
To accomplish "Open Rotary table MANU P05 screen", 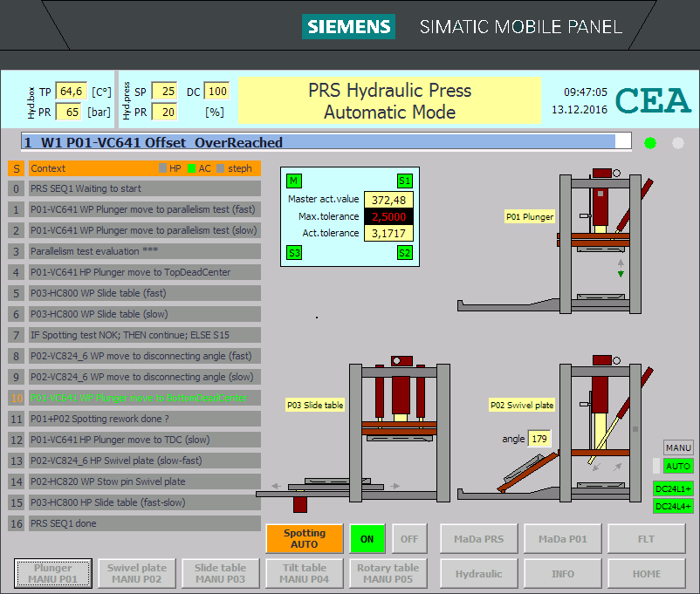I will coord(388,573).
